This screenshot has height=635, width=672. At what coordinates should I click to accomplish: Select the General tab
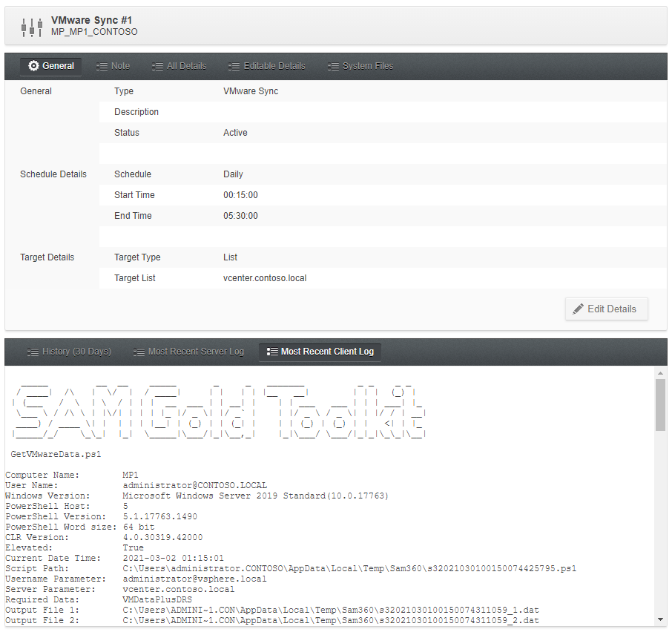pyautogui.click(x=50, y=66)
